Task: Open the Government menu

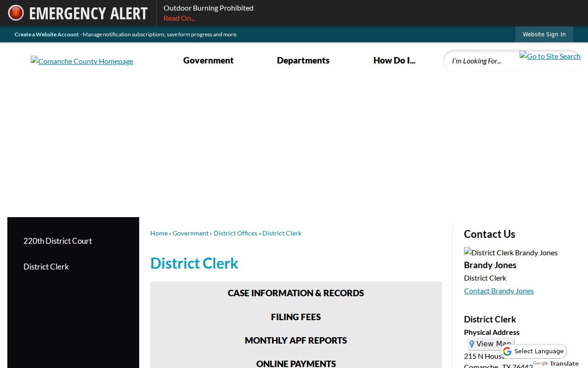Action: coord(208,60)
